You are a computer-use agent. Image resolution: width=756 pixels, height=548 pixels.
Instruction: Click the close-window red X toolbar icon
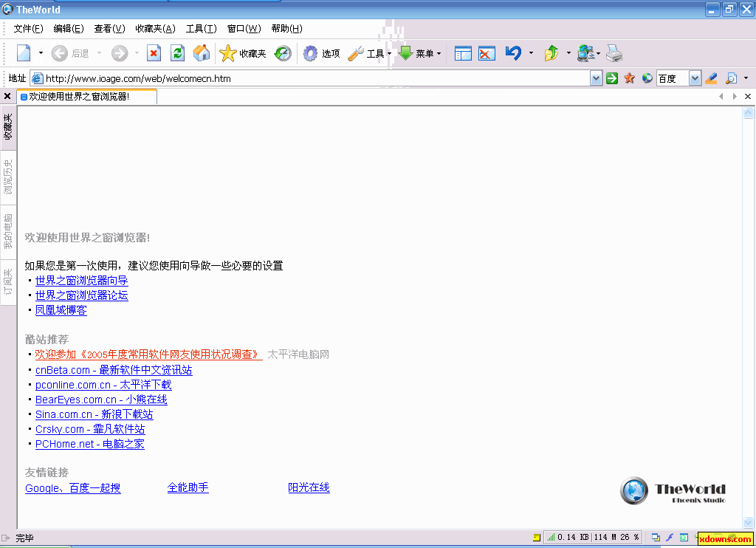pyautogui.click(x=487, y=53)
